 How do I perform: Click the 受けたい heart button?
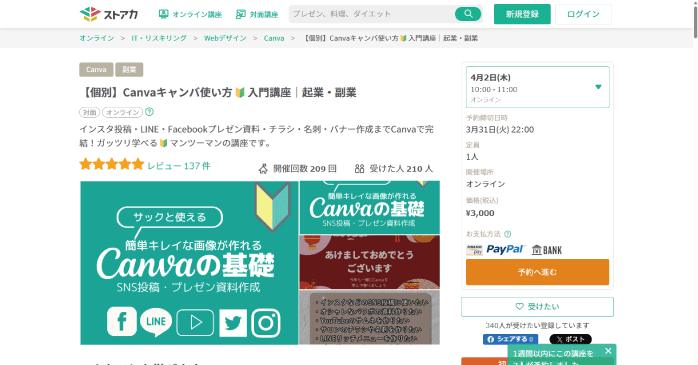[x=537, y=307]
